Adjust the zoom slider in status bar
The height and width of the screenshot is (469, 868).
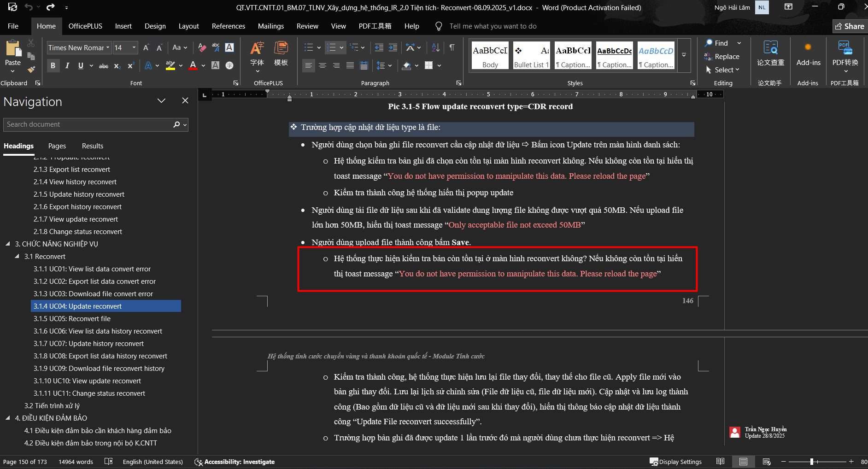click(x=812, y=462)
